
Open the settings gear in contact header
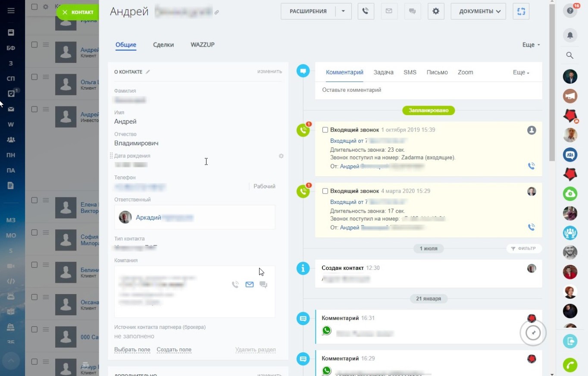click(x=436, y=11)
